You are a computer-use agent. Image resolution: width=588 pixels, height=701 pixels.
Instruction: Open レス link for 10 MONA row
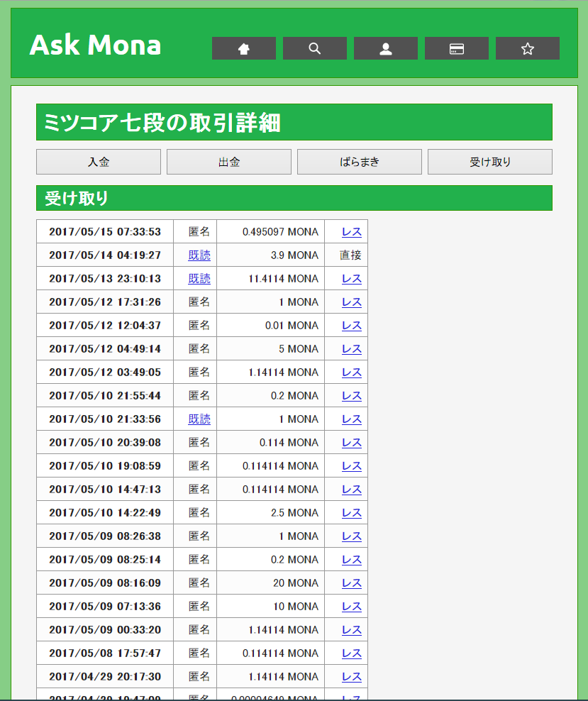(x=352, y=606)
